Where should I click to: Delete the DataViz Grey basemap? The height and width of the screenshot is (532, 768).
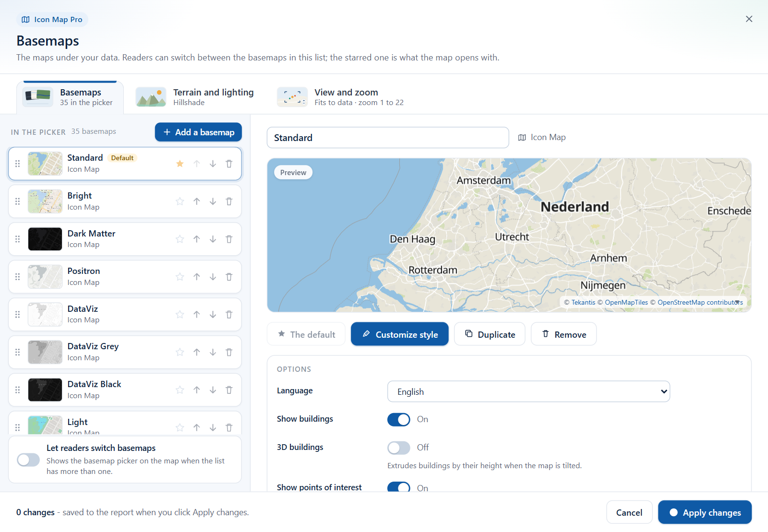(229, 352)
